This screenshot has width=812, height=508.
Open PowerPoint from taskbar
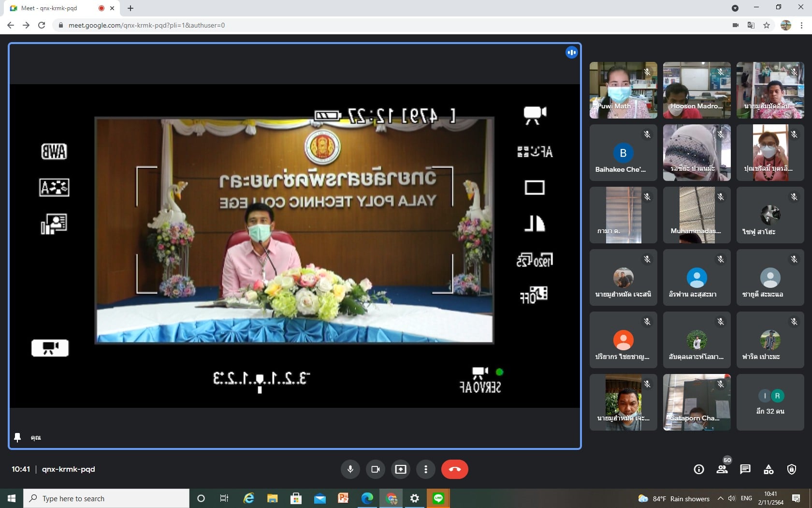tap(343, 498)
